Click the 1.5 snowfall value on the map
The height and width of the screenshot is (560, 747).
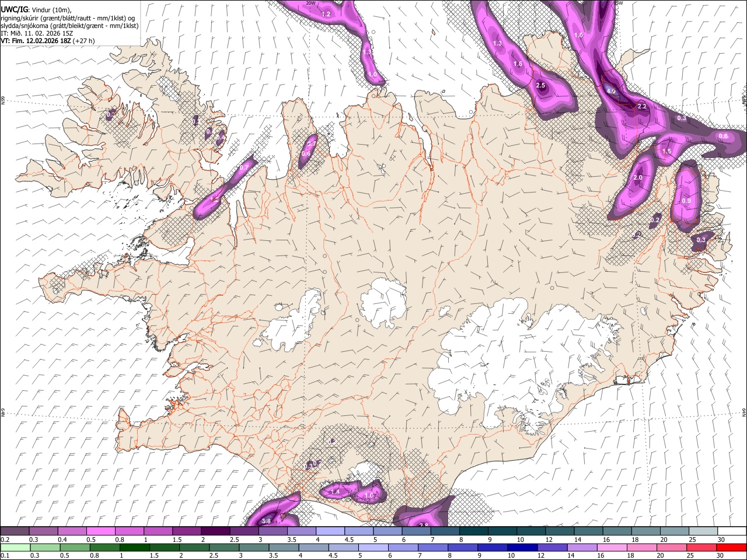click(666, 151)
